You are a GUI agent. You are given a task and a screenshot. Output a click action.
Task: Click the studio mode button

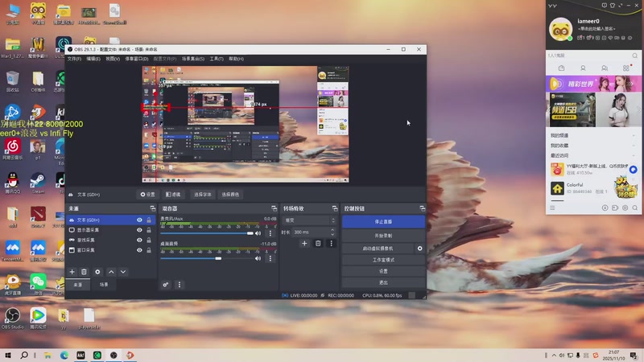click(x=383, y=260)
